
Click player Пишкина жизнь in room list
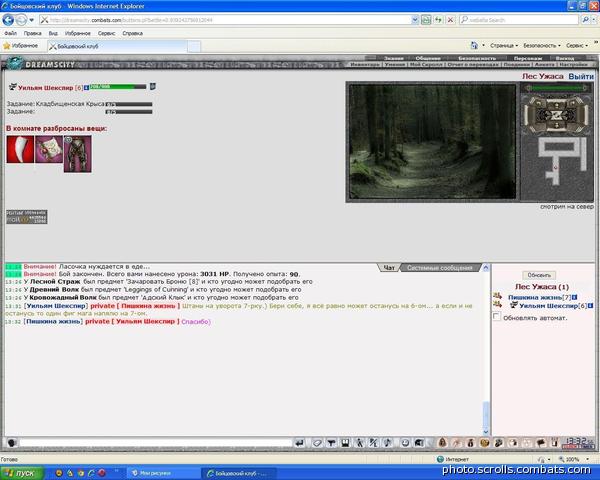pyautogui.click(x=535, y=297)
